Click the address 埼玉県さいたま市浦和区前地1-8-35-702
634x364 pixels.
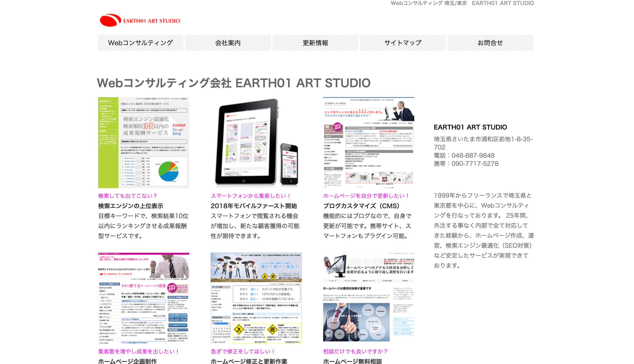click(x=483, y=143)
